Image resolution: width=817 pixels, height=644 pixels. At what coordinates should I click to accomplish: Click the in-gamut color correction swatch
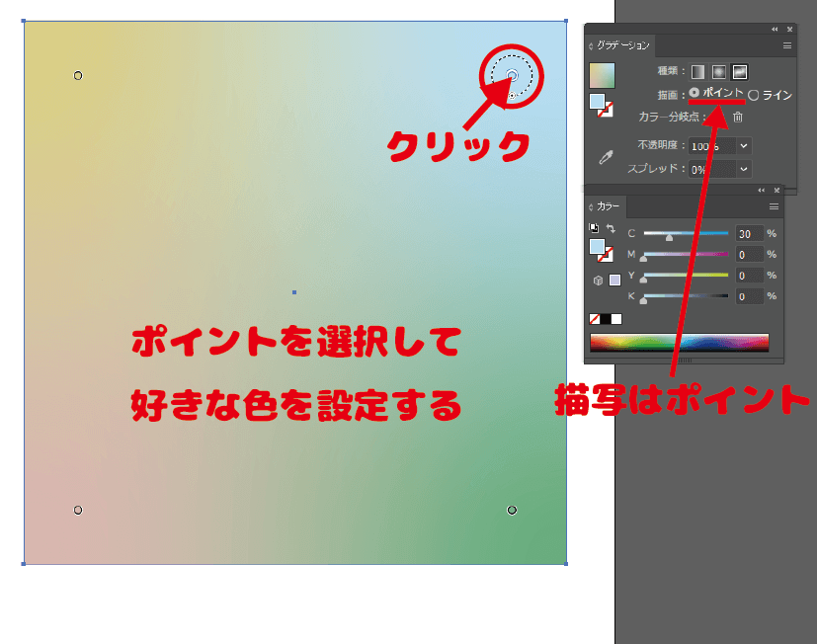[614, 281]
